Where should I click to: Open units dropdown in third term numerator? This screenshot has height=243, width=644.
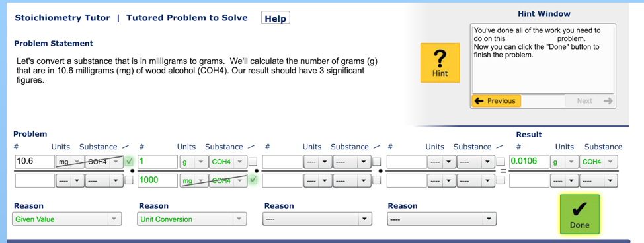[x=316, y=162]
